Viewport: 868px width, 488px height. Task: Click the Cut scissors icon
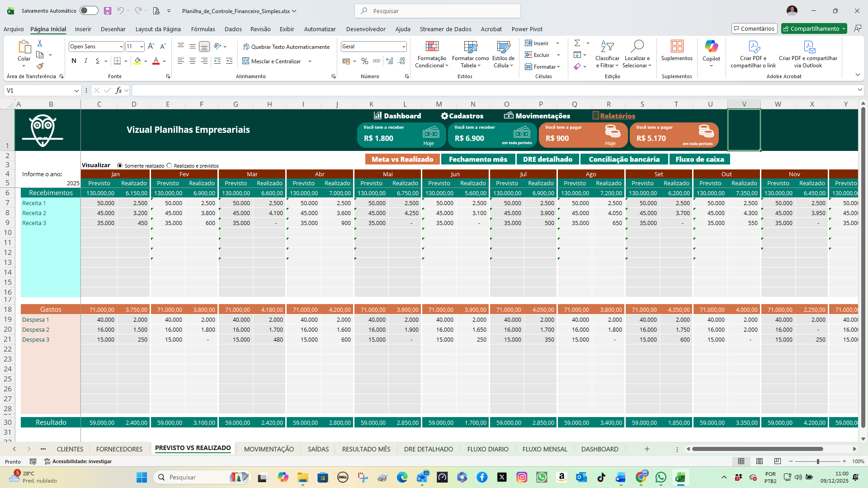(x=40, y=43)
